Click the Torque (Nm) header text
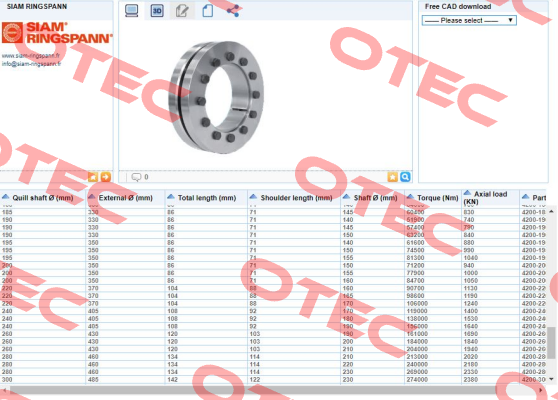558x400 pixels. click(438, 198)
